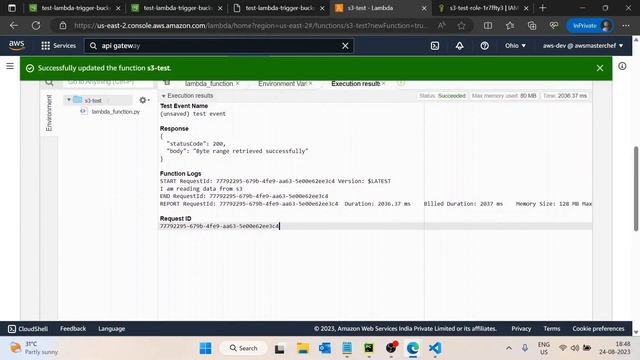Open the Windows Start menu
The width and height of the screenshot is (640, 360).
coord(206,348)
